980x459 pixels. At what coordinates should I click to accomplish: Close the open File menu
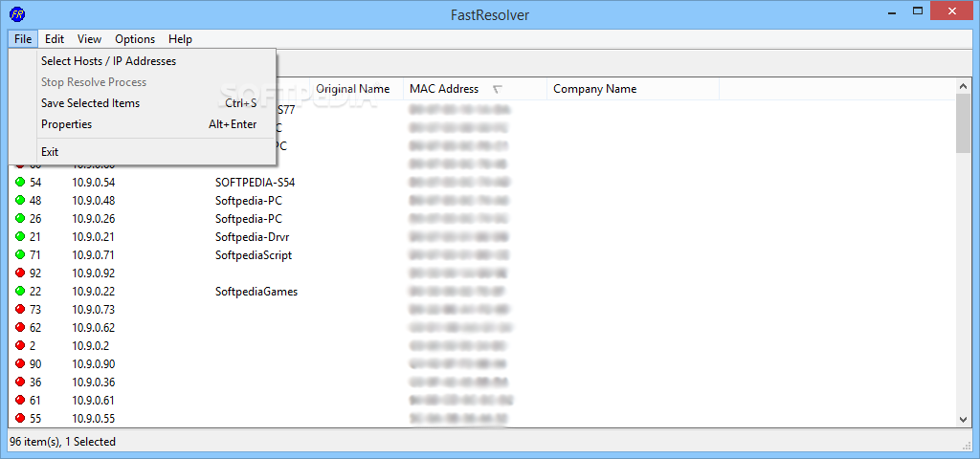[23, 38]
